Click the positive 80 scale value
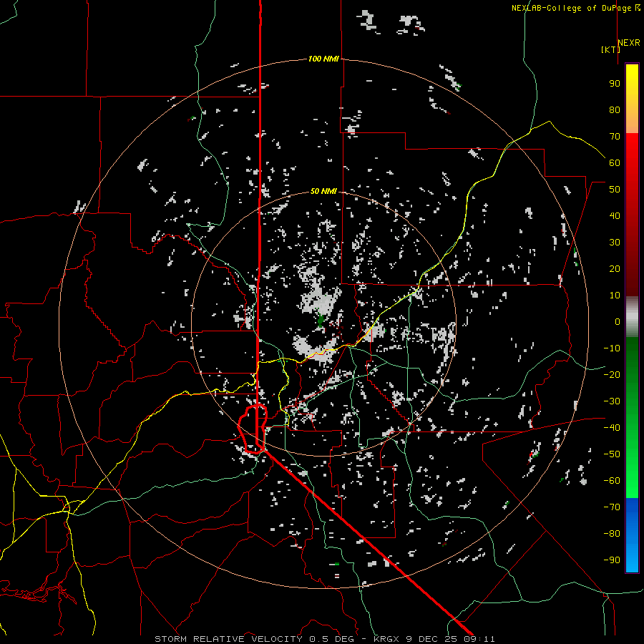 point(615,110)
